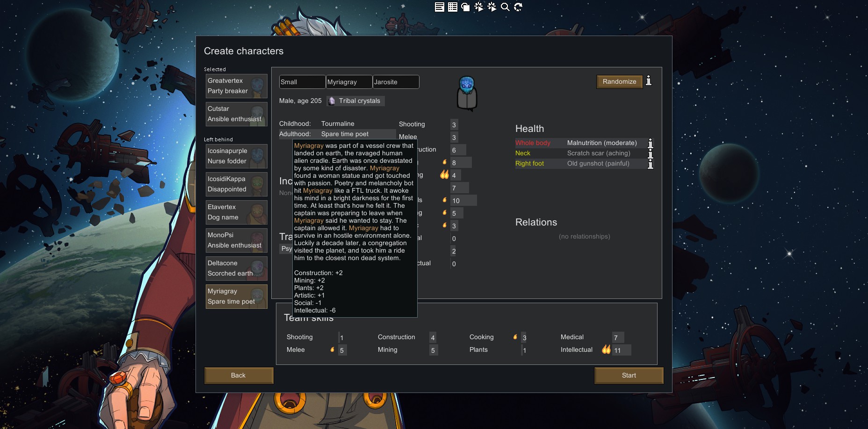The image size is (868, 429).
Task: Click the skill bar showing level 8
Action: pos(461,163)
